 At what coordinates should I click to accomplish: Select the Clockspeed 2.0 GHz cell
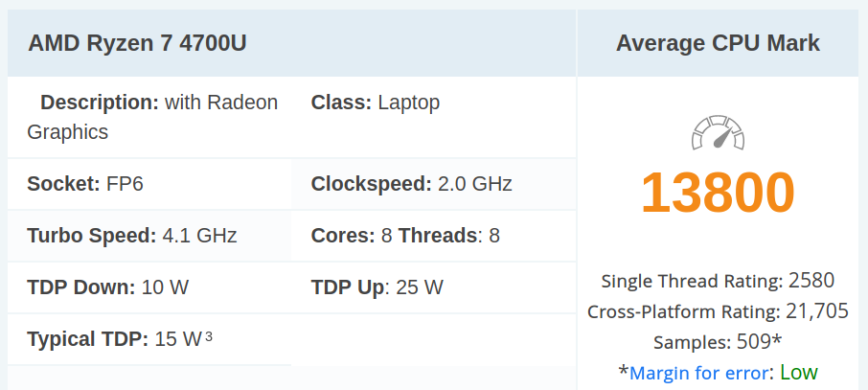pos(412,184)
